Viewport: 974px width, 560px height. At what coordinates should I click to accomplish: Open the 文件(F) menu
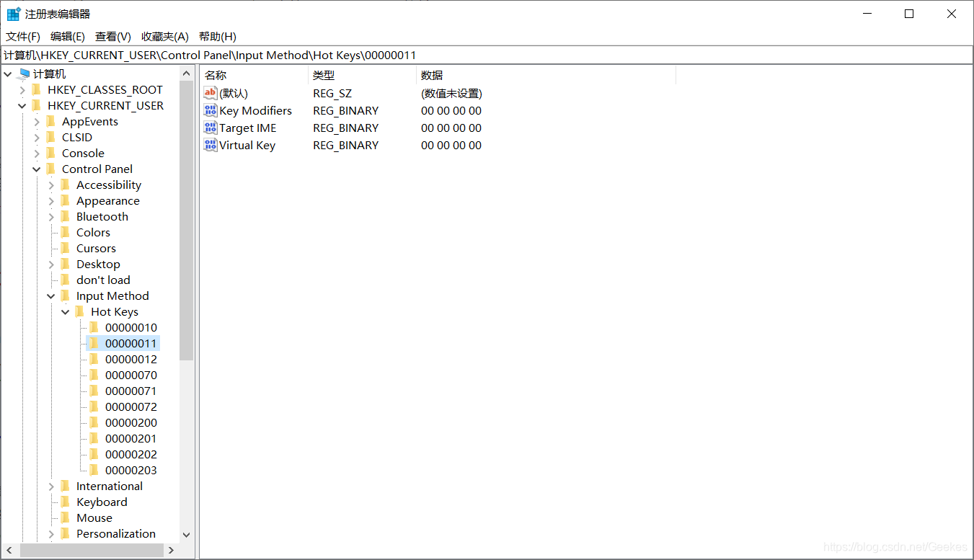click(x=23, y=36)
